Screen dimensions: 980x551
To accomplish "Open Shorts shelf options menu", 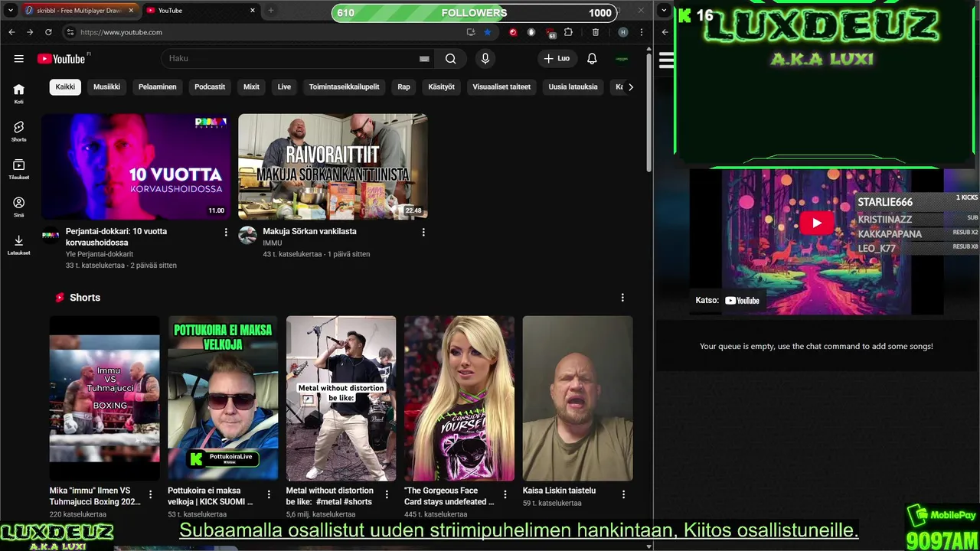I will [x=622, y=297].
